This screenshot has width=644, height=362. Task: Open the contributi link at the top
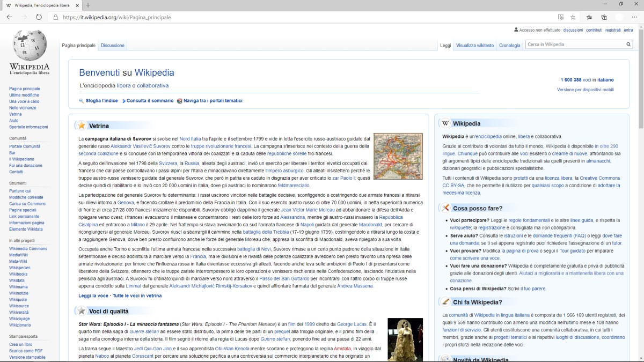click(594, 30)
